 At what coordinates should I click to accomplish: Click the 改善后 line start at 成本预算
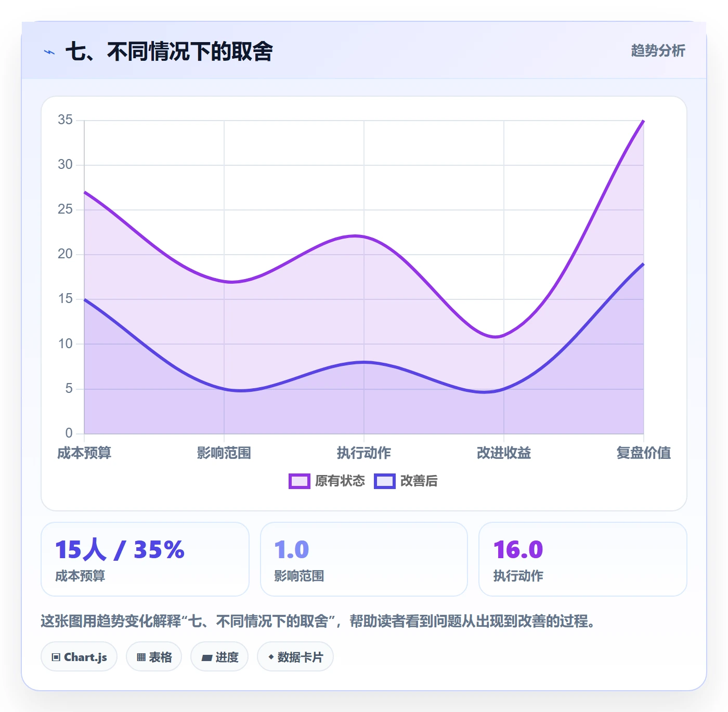84,299
